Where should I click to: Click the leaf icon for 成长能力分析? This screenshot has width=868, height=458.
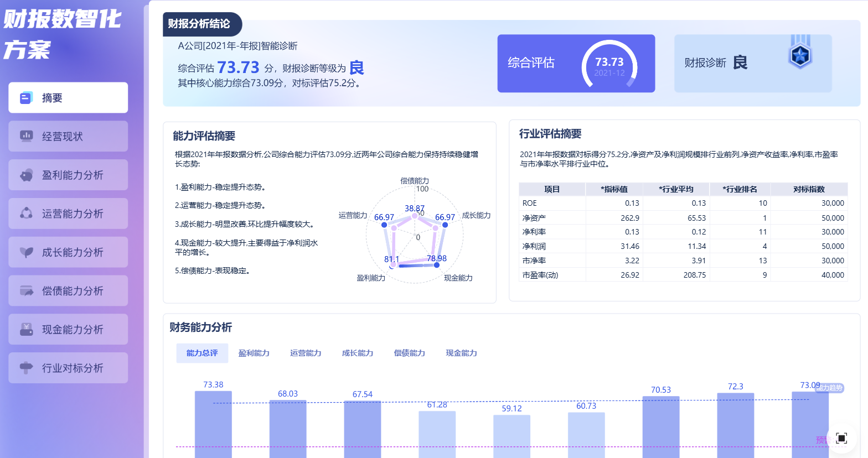pos(26,252)
